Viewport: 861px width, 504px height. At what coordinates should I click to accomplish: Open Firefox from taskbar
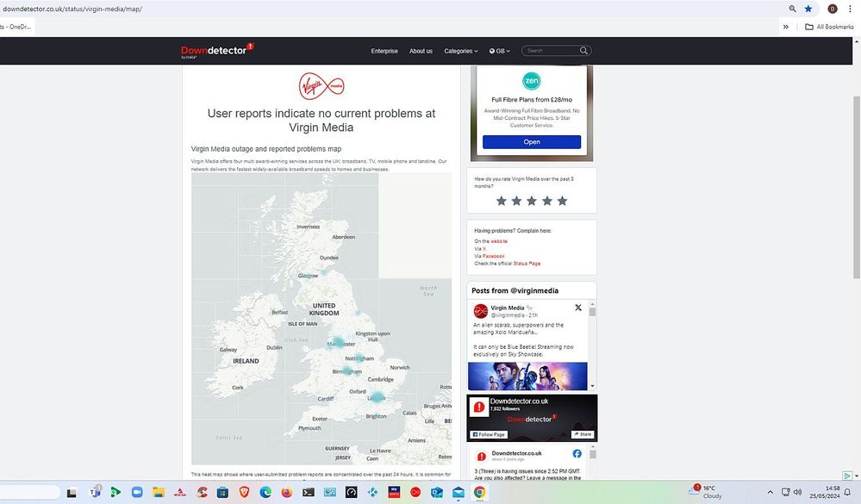pos(287,493)
